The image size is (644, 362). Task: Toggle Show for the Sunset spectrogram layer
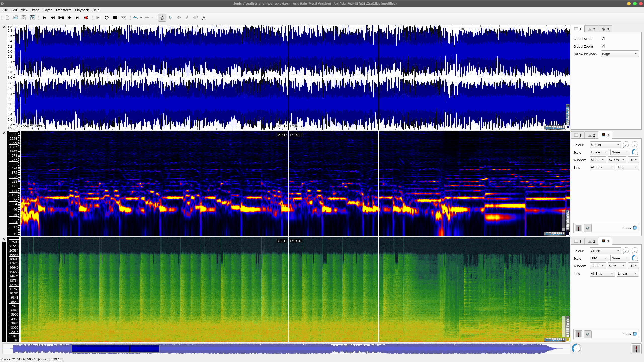point(635,228)
